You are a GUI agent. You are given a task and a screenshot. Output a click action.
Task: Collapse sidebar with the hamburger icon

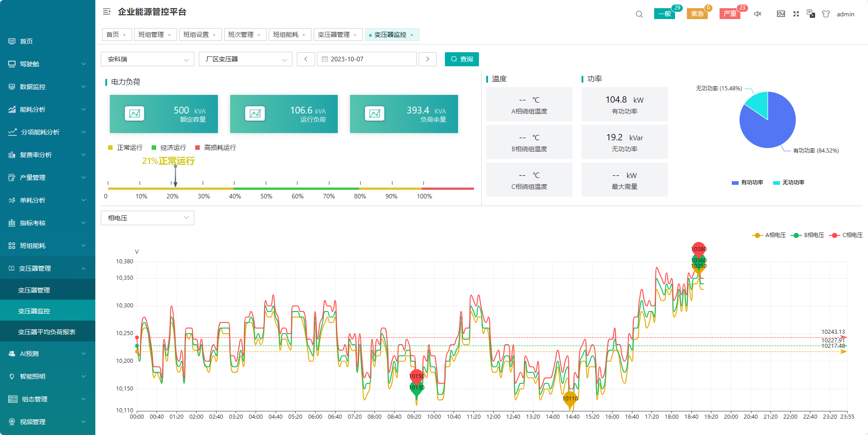(107, 12)
